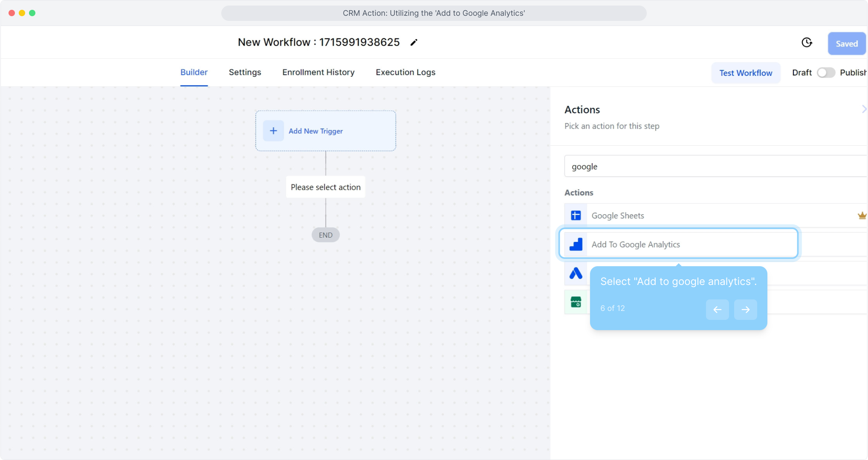The height and width of the screenshot is (460, 868).
Task: Click the Add New Trigger link
Action: click(x=315, y=131)
